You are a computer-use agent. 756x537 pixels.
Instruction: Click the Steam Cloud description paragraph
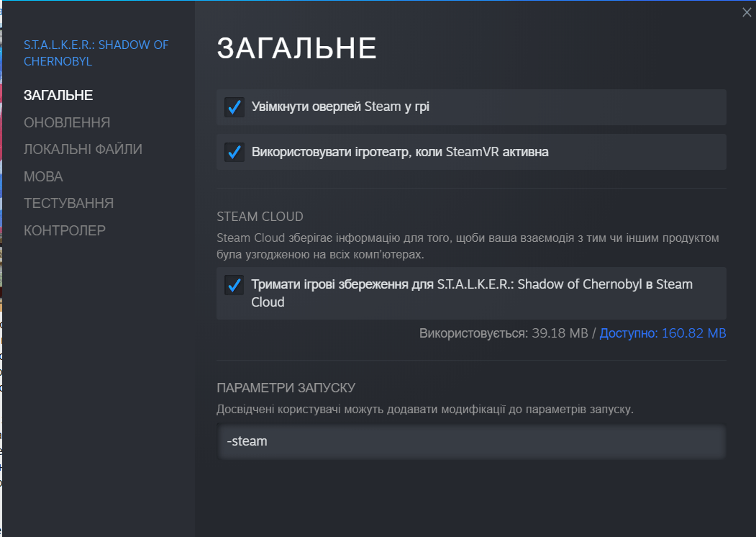468,246
